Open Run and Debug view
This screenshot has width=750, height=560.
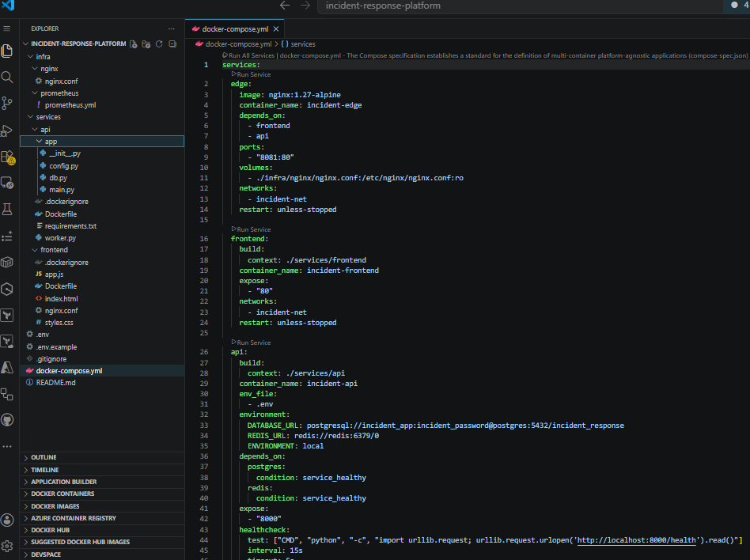click(7, 130)
